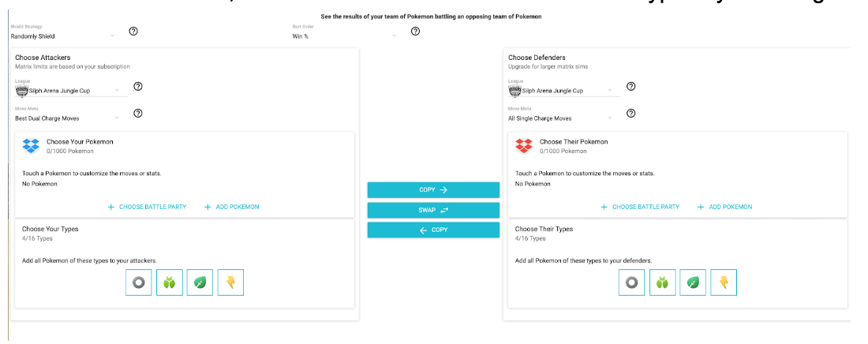The height and width of the screenshot is (344, 868).
Task: Toggle Bug type for your attackers
Action: point(170,282)
